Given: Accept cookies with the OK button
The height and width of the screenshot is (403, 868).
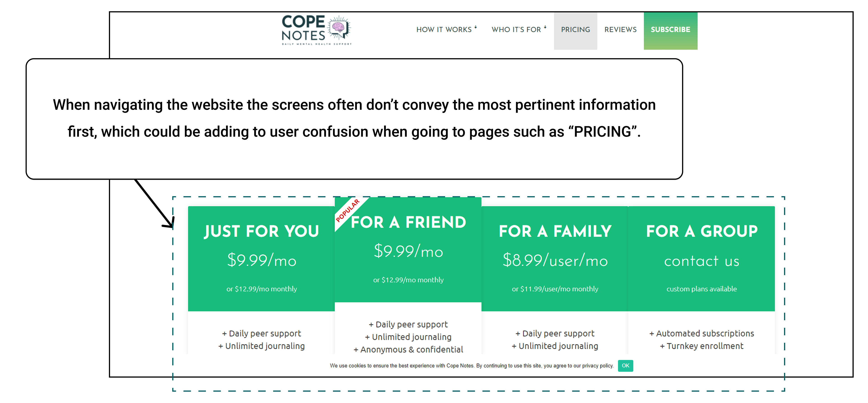Looking at the screenshot, I should tap(625, 366).
